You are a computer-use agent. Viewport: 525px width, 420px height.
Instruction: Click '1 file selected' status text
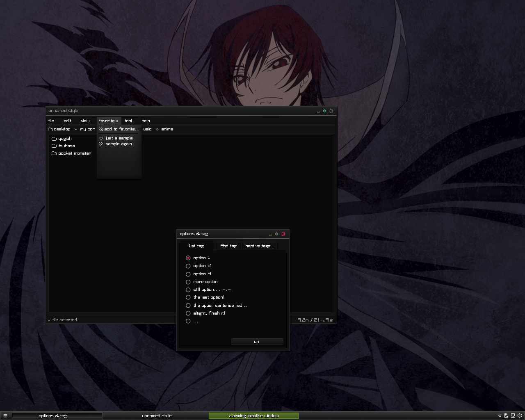[x=62, y=320]
